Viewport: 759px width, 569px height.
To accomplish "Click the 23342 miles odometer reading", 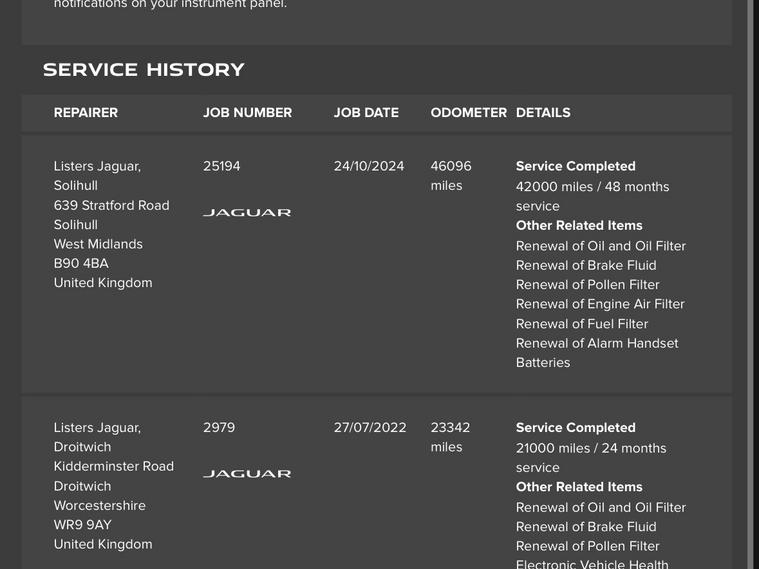I will [450, 437].
